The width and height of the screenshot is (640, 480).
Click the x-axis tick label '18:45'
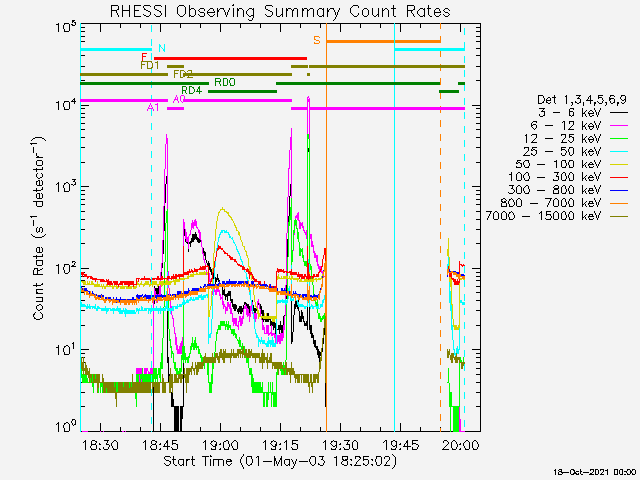160,445
